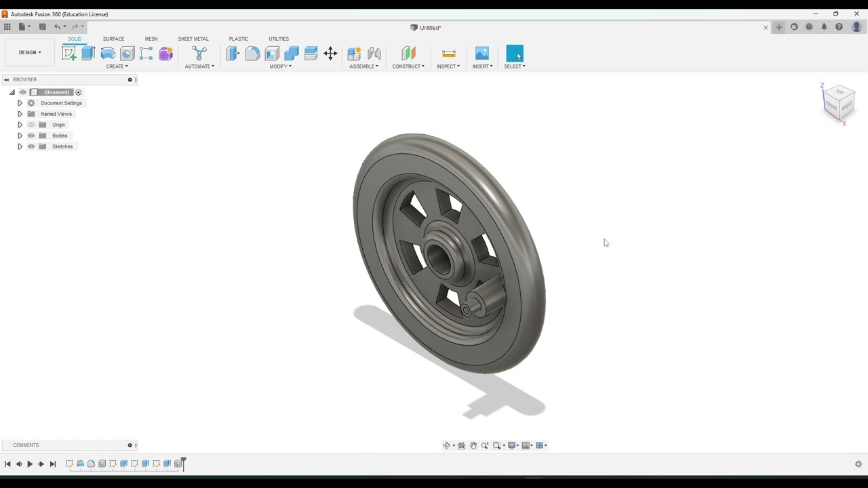Viewport: 868px width, 488px height.
Task: Expand the Origin folder node
Action: [x=20, y=125]
